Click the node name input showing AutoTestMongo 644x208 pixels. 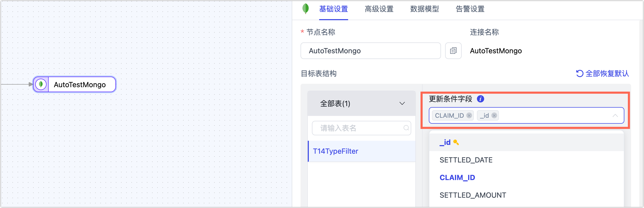[370, 51]
